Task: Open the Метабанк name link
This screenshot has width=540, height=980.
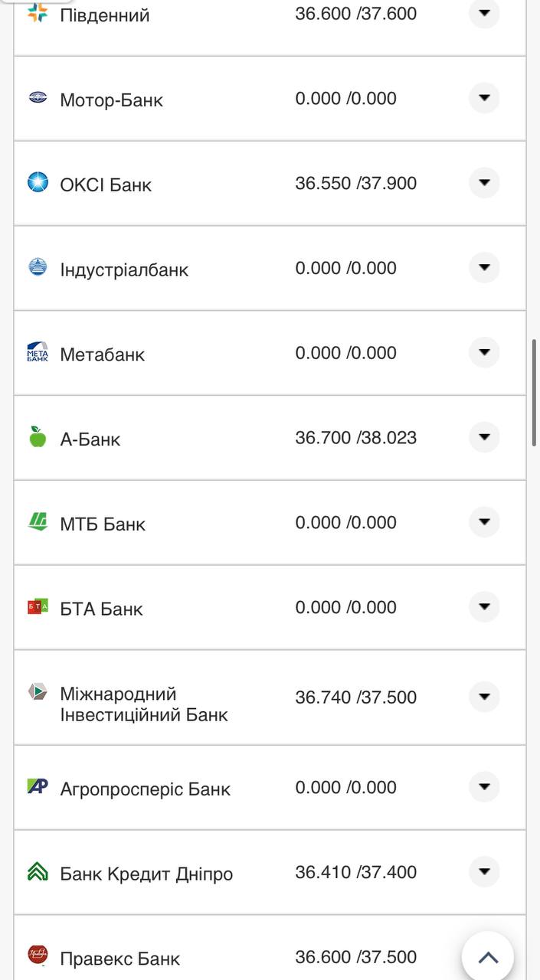Action: (102, 354)
